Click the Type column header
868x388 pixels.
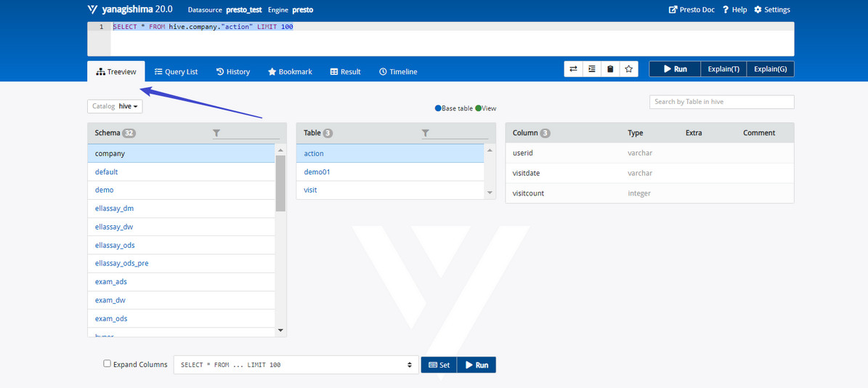(635, 133)
